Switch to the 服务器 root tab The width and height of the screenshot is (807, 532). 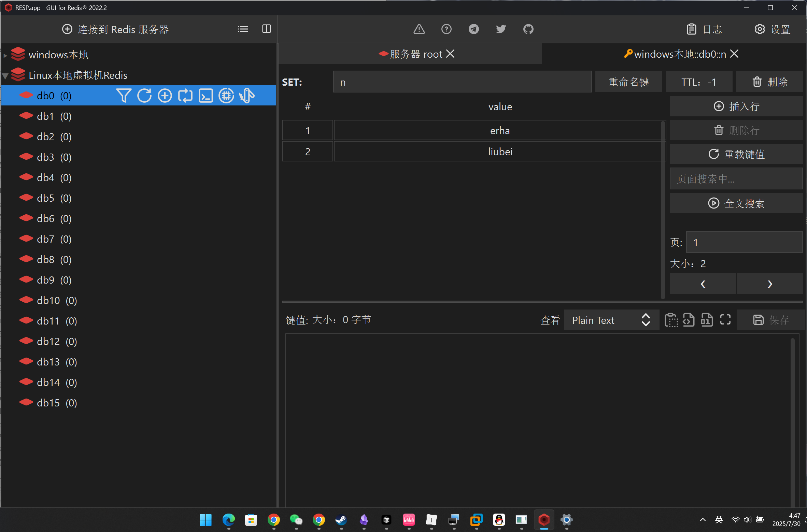click(415, 54)
